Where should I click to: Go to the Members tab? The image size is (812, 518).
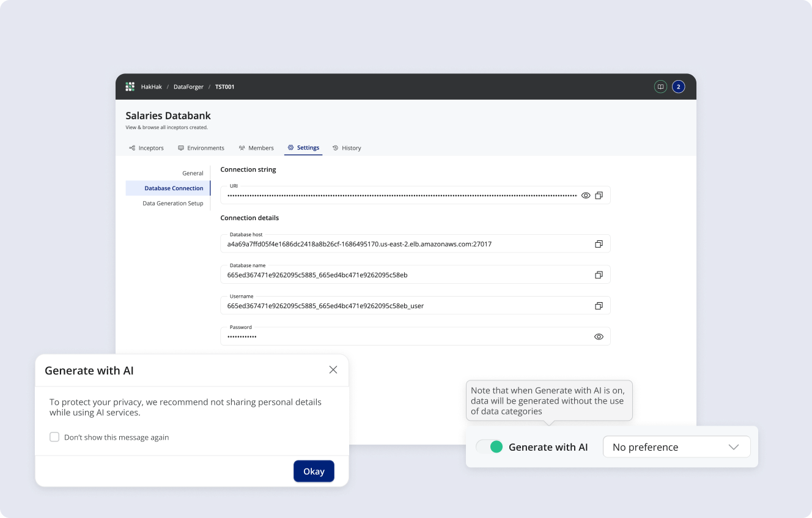tap(256, 148)
